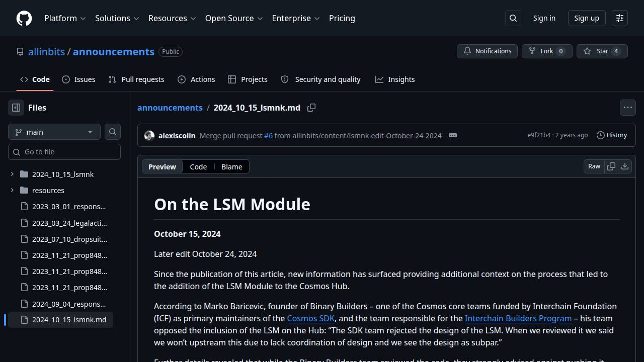
Task: Click the merge commit message text
Action: [320, 136]
